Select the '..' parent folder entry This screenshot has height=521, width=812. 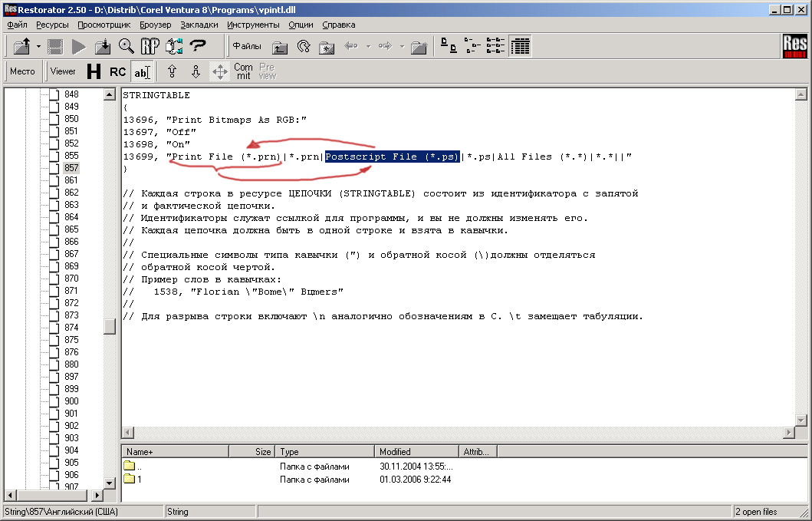(x=133, y=466)
